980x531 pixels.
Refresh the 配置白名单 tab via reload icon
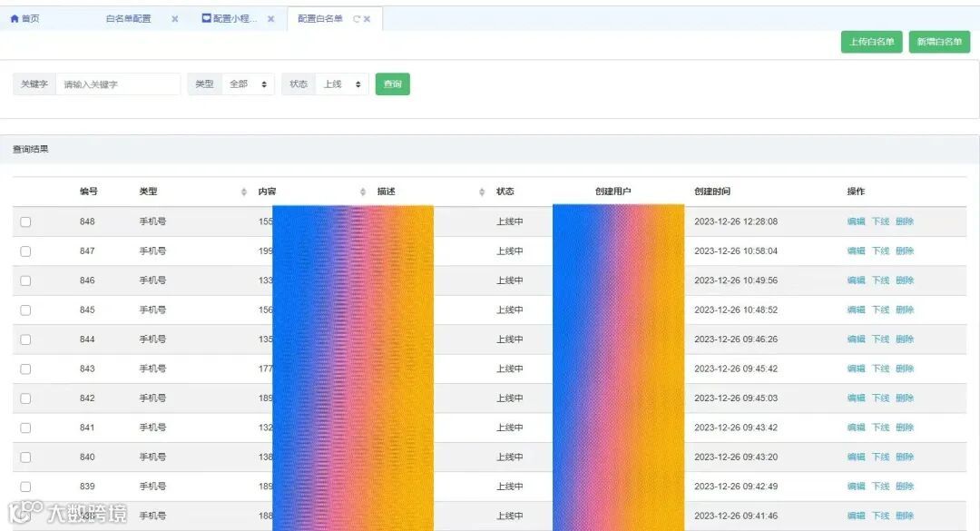[357, 19]
